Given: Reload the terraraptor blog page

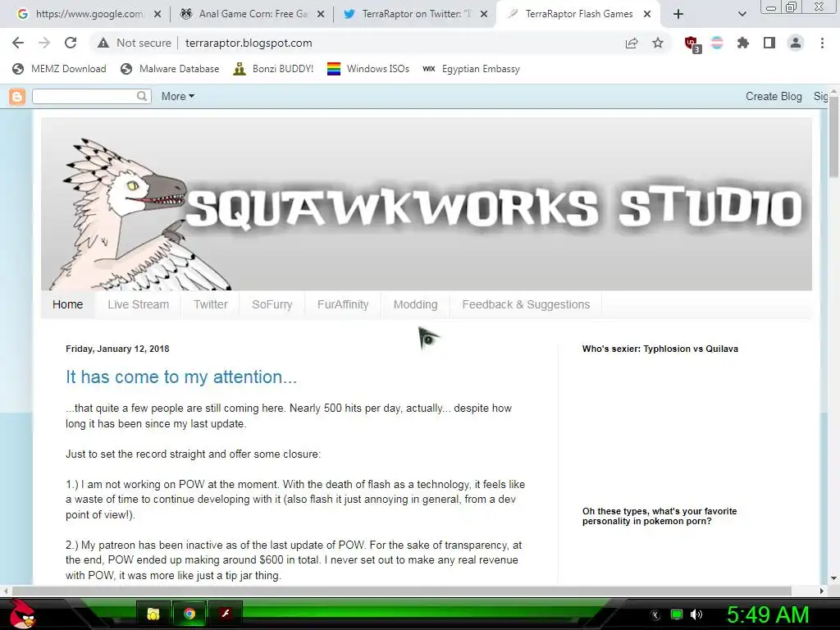Looking at the screenshot, I should click(x=71, y=43).
